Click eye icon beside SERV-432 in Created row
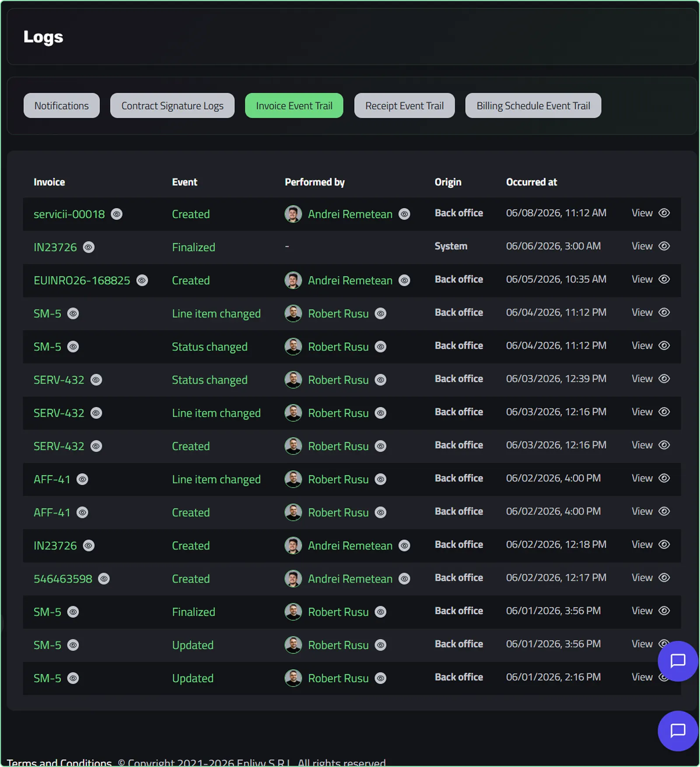This screenshot has height=767, width=700. pyautogui.click(x=96, y=446)
